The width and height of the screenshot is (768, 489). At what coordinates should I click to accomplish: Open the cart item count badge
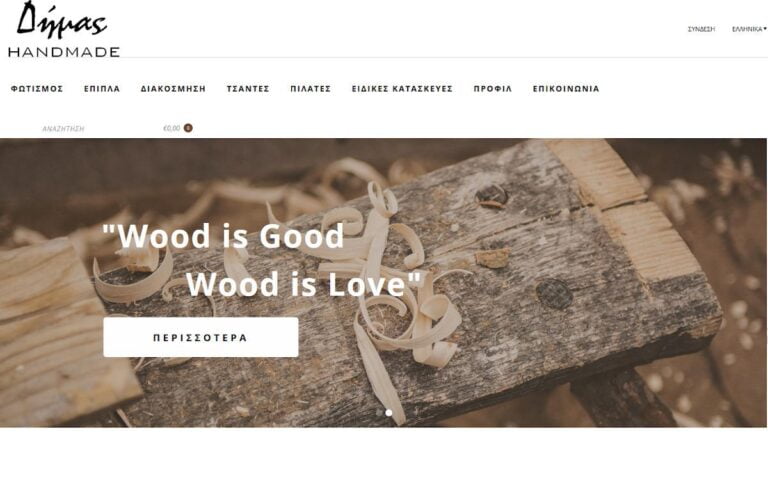point(188,128)
